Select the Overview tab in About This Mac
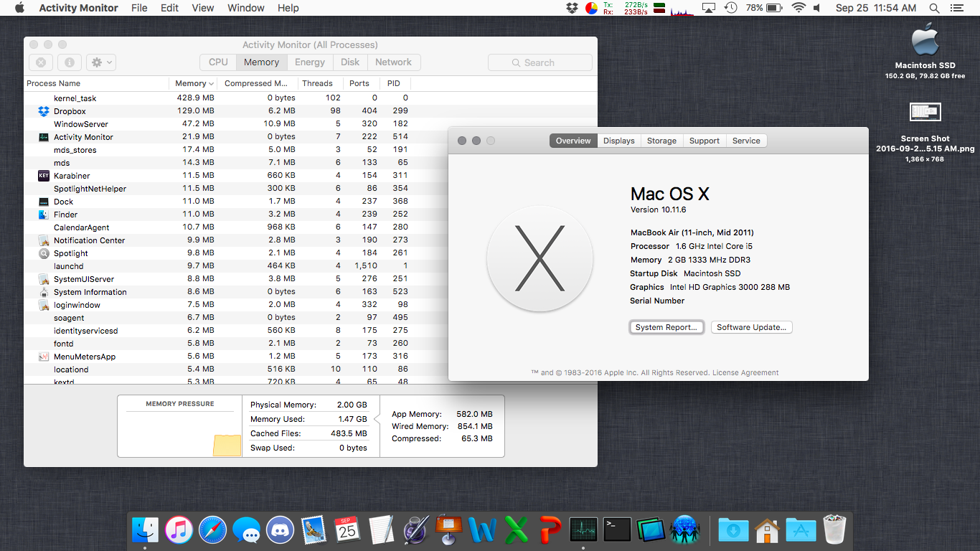This screenshot has width=980, height=551. coord(573,141)
